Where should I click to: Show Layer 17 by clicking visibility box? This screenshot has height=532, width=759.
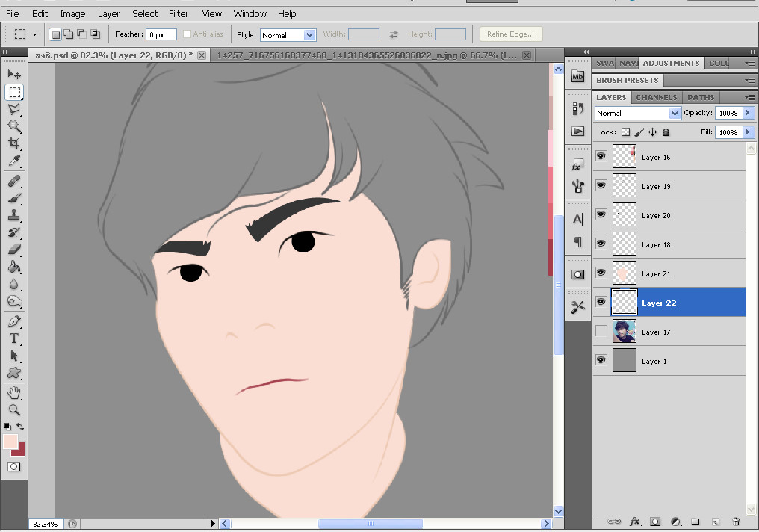[x=601, y=332]
